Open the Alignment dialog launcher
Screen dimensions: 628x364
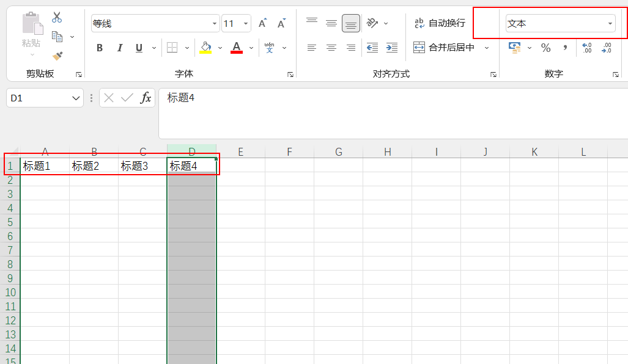click(x=493, y=75)
